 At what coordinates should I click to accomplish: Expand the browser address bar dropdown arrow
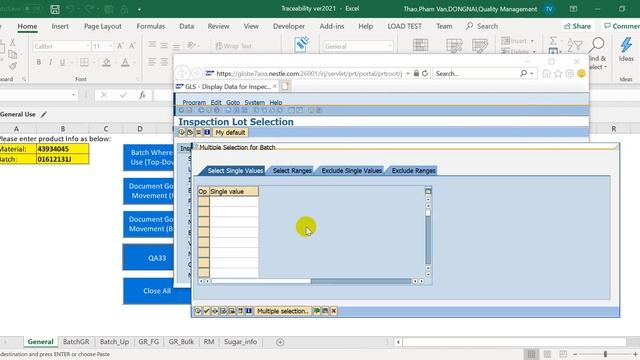tap(408, 73)
